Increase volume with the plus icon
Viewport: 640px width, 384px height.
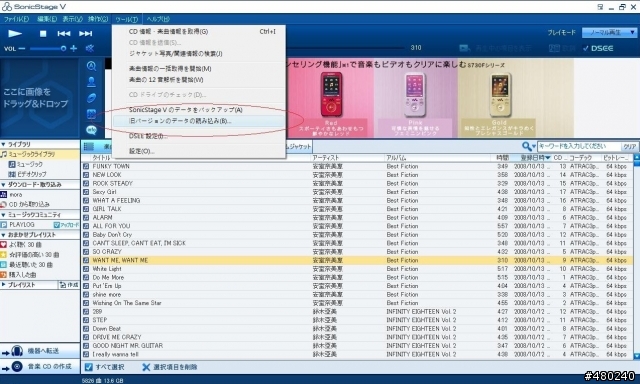73,49
